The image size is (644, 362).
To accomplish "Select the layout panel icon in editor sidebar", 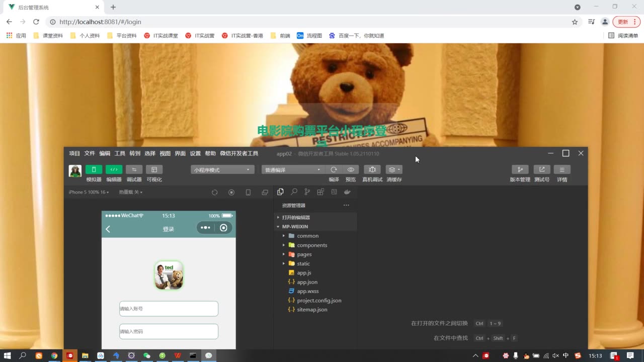I will (x=334, y=192).
